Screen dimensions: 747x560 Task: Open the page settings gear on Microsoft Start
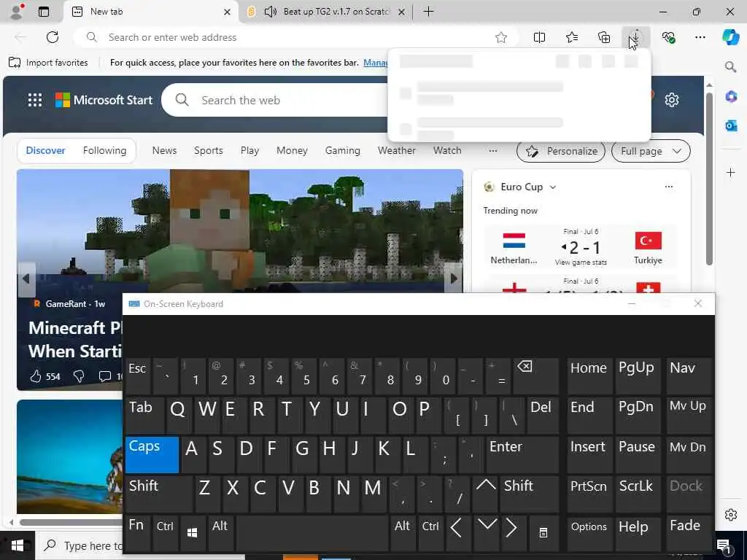click(x=672, y=100)
